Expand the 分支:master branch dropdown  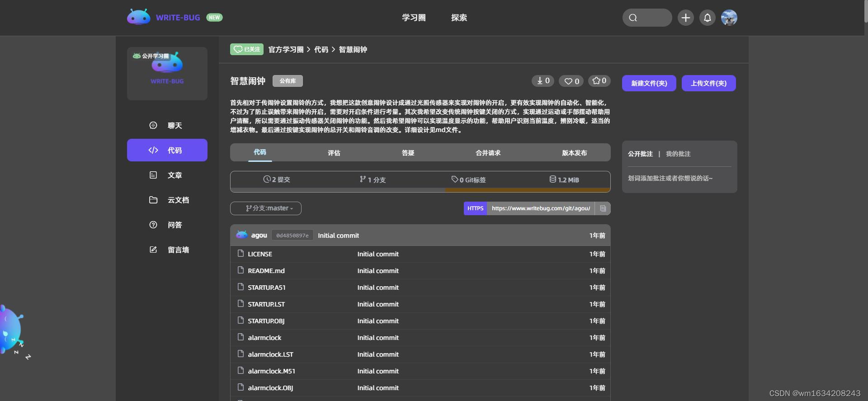[x=266, y=208]
